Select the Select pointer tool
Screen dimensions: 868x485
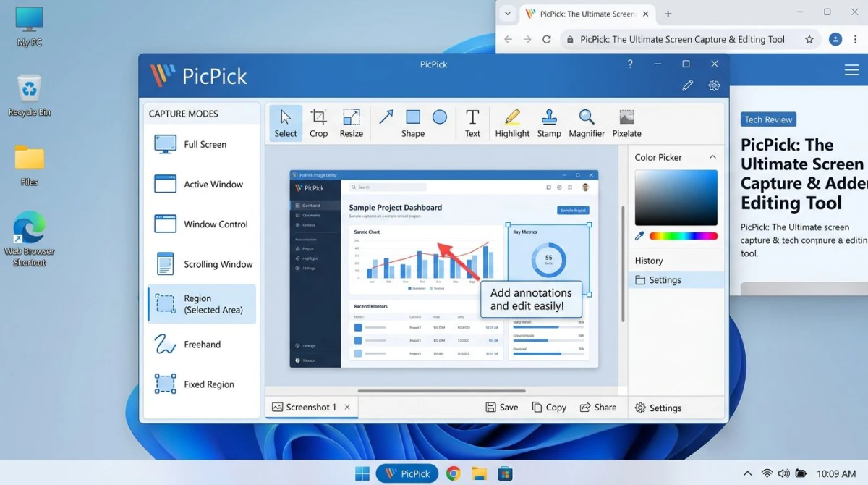point(286,123)
